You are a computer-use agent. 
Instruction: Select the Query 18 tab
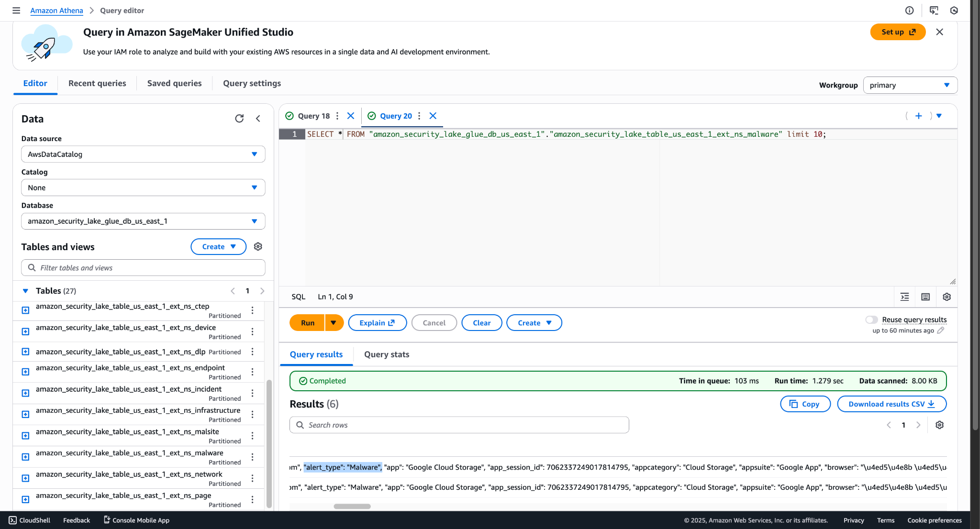click(313, 116)
